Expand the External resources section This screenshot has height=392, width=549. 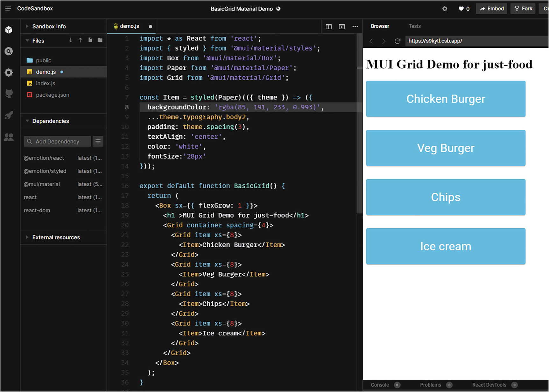coord(56,237)
